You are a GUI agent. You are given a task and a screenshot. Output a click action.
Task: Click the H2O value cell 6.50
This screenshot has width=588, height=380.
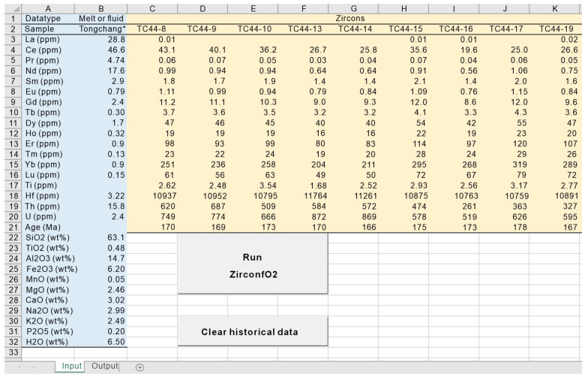[x=100, y=341]
